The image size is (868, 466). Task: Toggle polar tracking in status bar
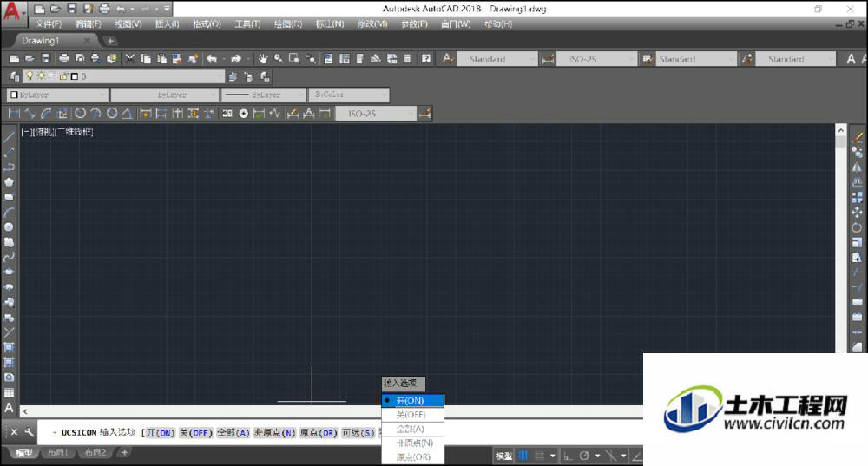point(584,456)
